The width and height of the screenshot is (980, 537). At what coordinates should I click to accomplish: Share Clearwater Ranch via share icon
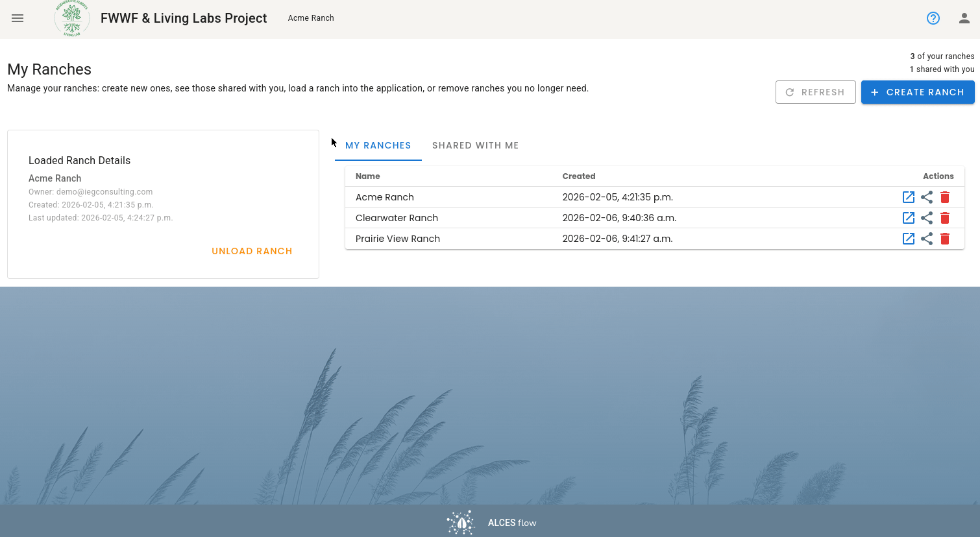927,218
